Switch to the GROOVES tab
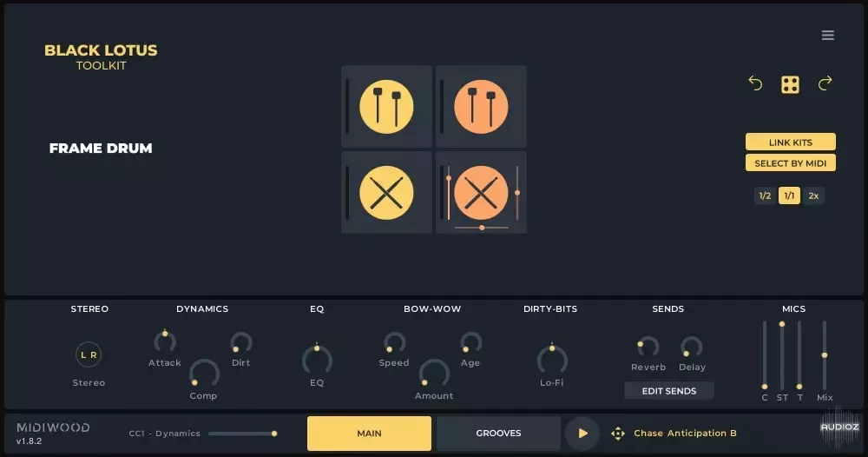 498,434
